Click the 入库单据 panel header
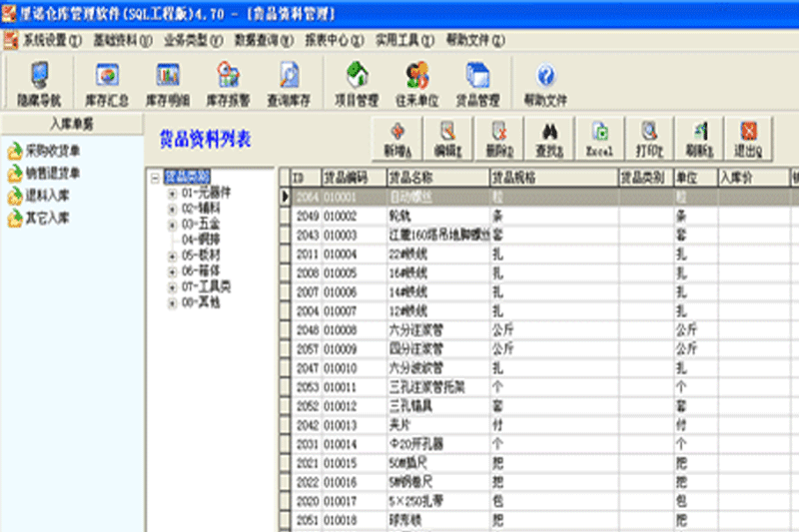 pos(72,124)
